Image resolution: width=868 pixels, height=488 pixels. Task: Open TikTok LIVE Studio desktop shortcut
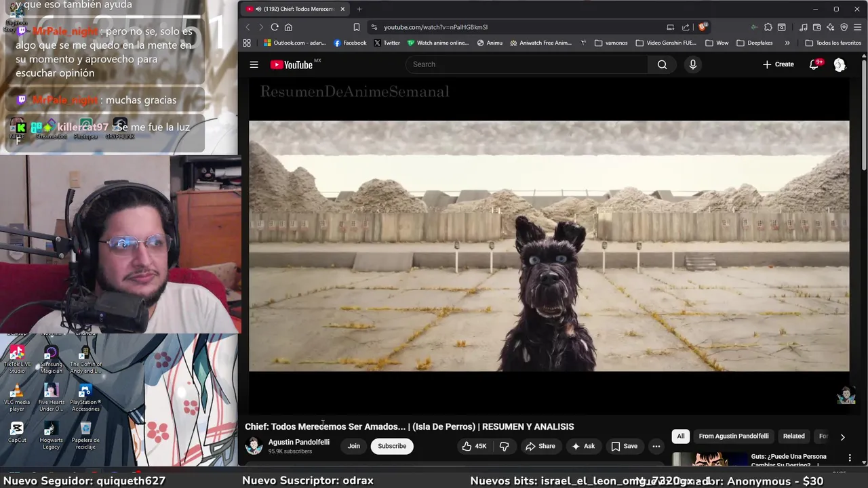tap(17, 359)
